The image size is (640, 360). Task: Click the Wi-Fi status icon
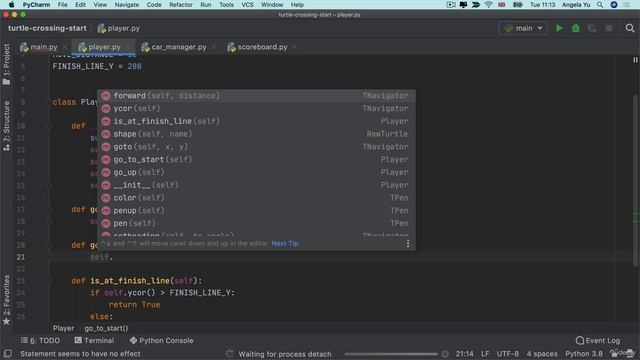click(x=489, y=4)
